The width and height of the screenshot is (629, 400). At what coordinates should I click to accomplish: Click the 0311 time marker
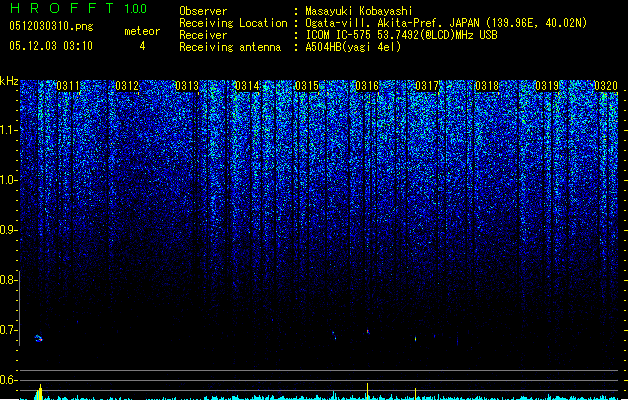click(x=68, y=86)
